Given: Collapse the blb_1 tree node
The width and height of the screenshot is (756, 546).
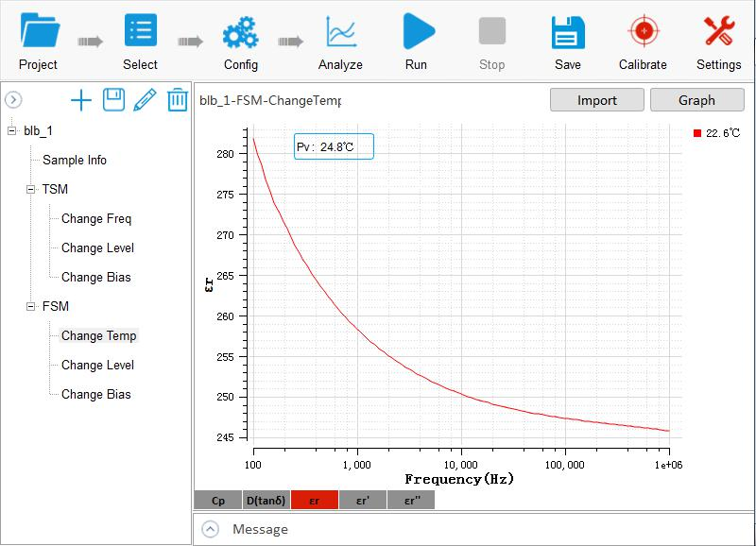Looking at the screenshot, I should coord(12,130).
